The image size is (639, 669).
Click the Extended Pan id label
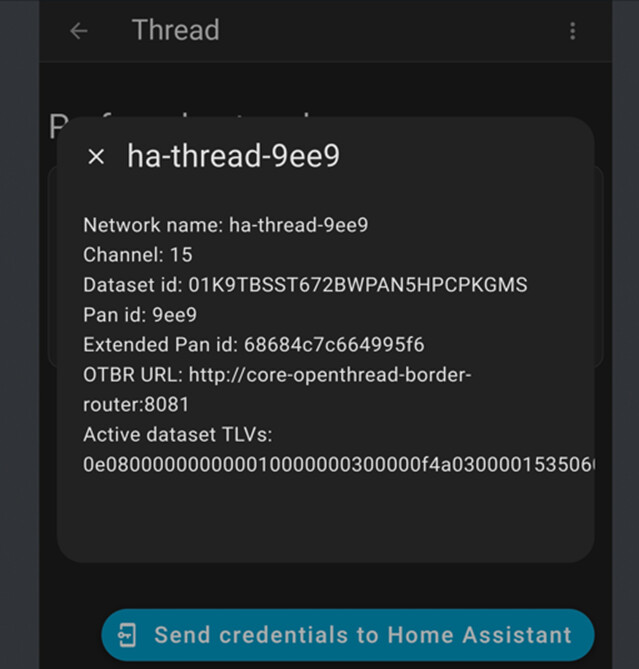160,345
